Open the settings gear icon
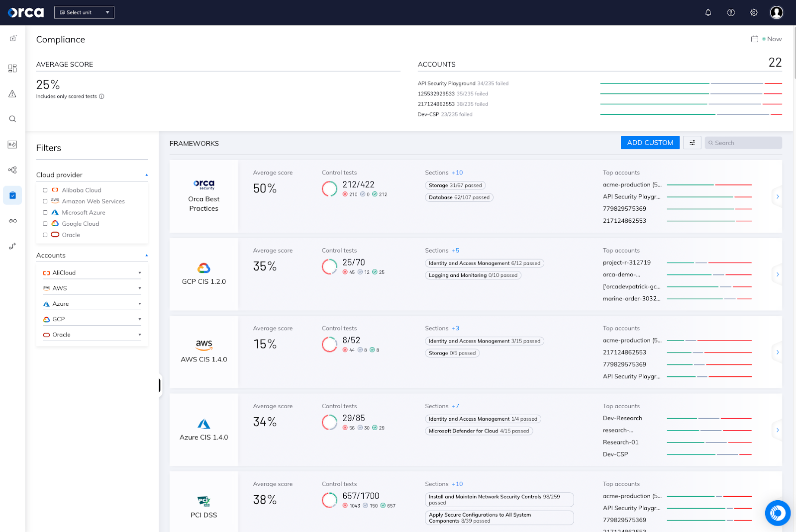796x532 pixels. click(x=753, y=12)
